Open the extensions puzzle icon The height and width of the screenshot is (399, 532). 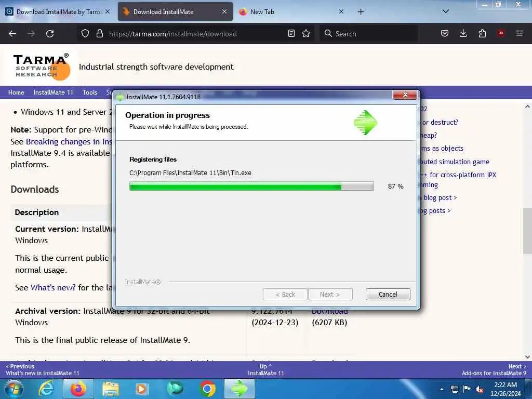pos(482,33)
